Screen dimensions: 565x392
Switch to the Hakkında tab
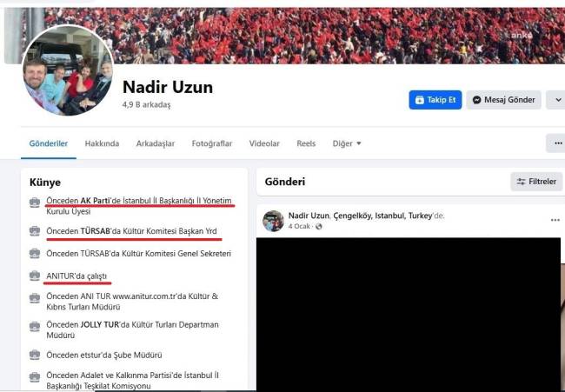coord(102,143)
